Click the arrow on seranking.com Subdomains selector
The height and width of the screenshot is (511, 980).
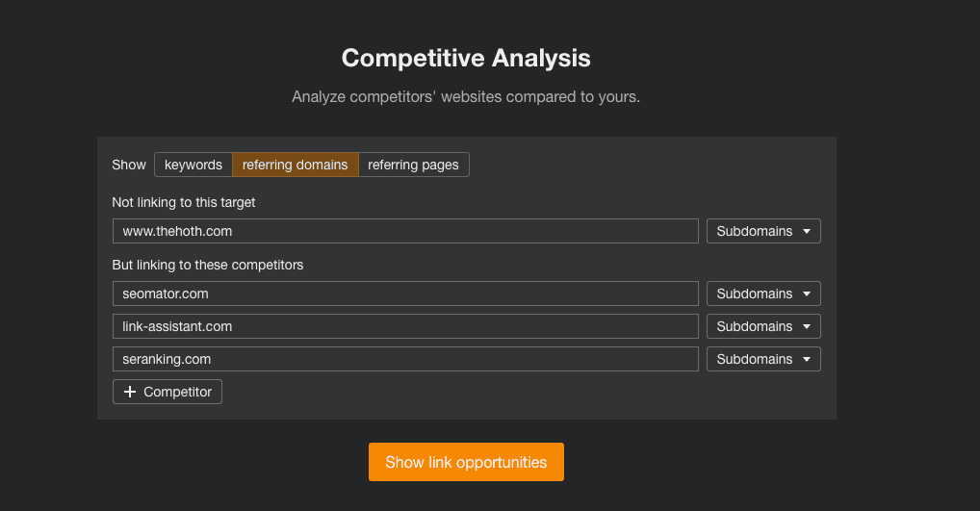click(806, 360)
